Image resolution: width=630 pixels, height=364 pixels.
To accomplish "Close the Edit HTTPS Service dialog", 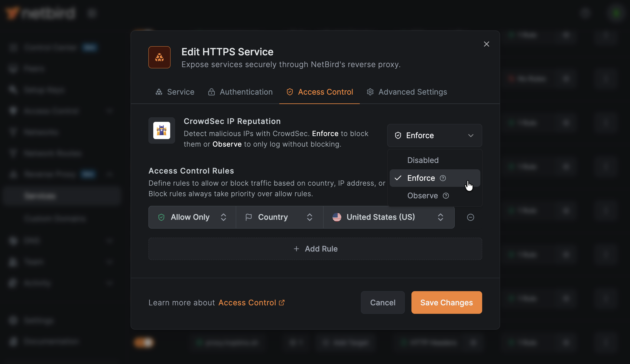I will coord(486,44).
